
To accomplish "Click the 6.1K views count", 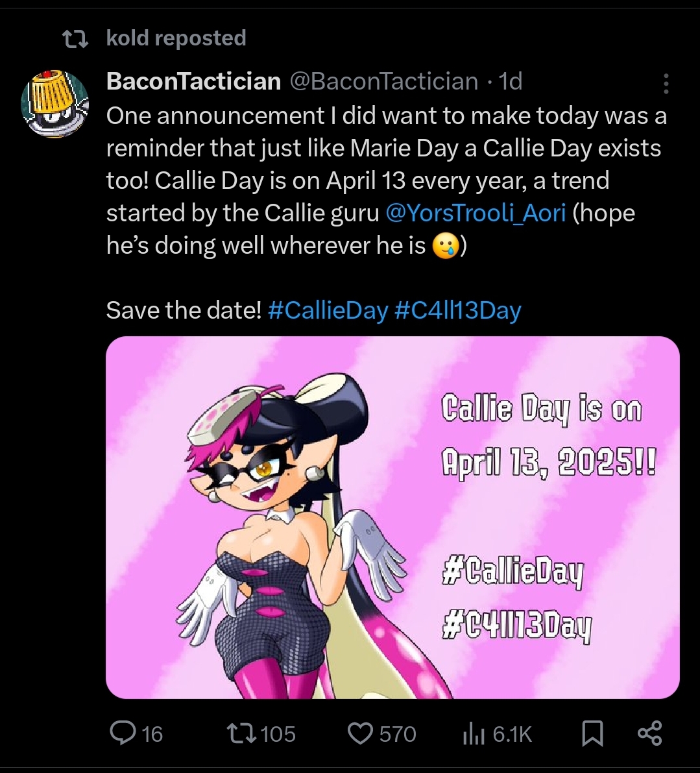I will (512, 734).
